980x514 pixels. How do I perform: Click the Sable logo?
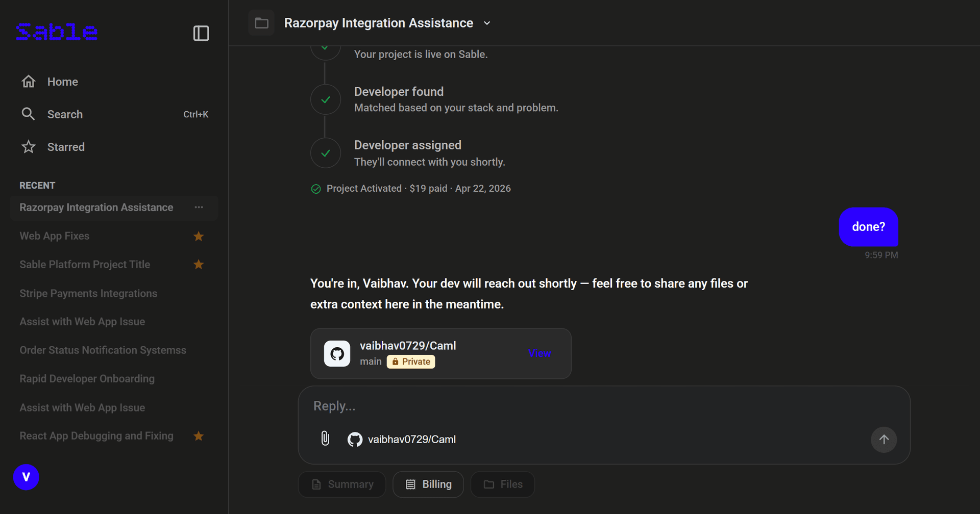(x=57, y=32)
